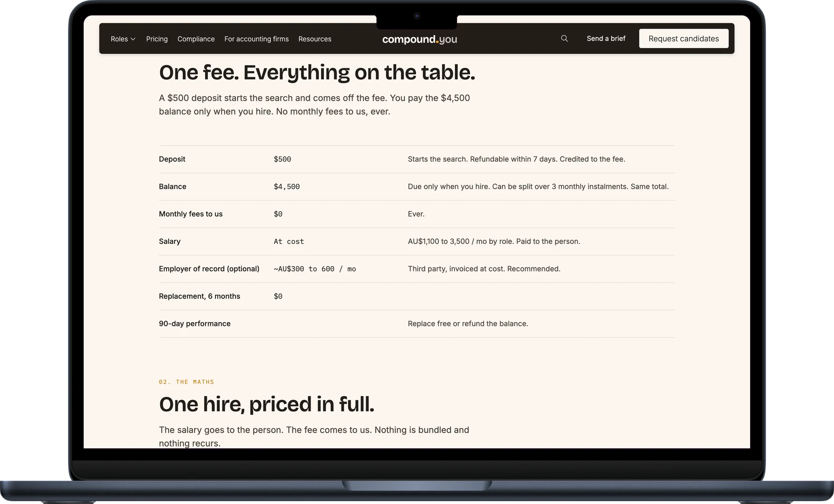Click the '~AU$300 to 600 / mo' value
Screen dimensions: 834x504
point(315,269)
